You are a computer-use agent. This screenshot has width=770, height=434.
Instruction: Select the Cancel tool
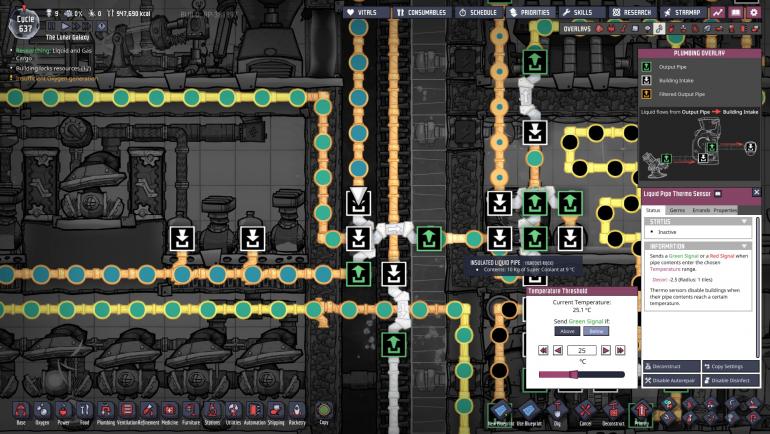585,412
